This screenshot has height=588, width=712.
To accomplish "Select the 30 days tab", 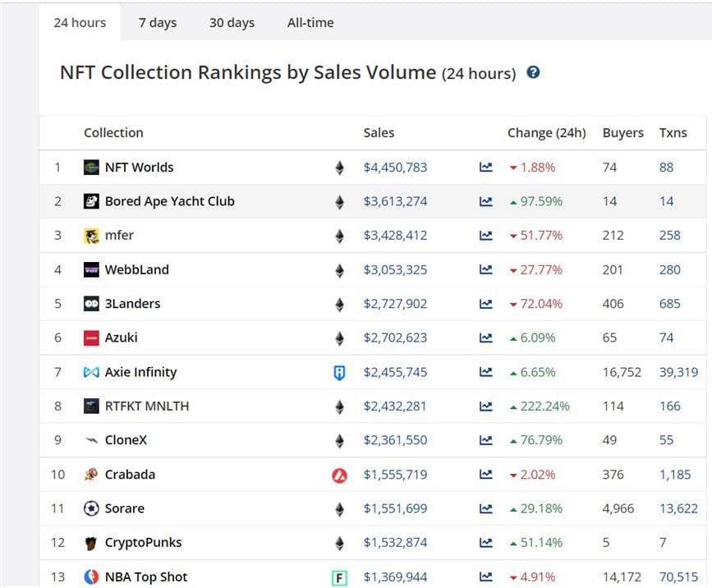I will click(x=232, y=22).
